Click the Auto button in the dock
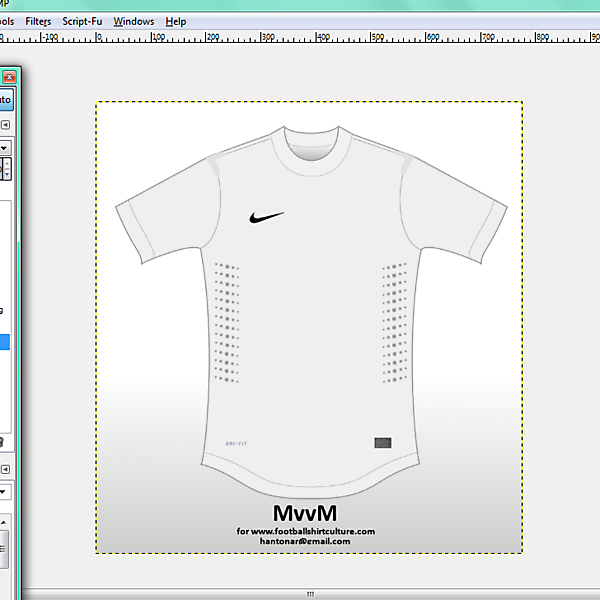Viewport: 600px width, 600px height. click(x=6, y=100)
